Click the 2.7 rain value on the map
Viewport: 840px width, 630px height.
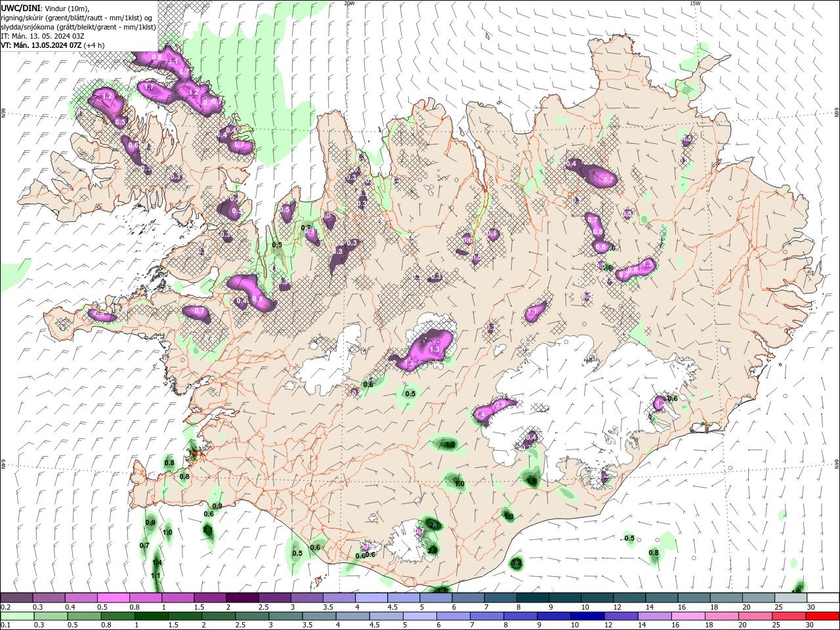pos(433,525)
